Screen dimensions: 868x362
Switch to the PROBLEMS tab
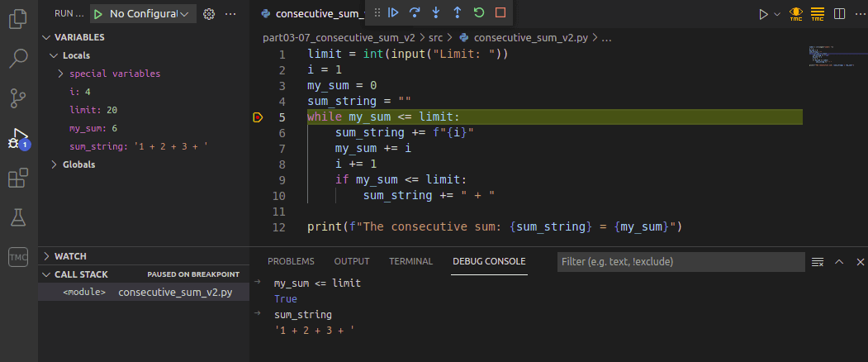(x=291, y=261)
